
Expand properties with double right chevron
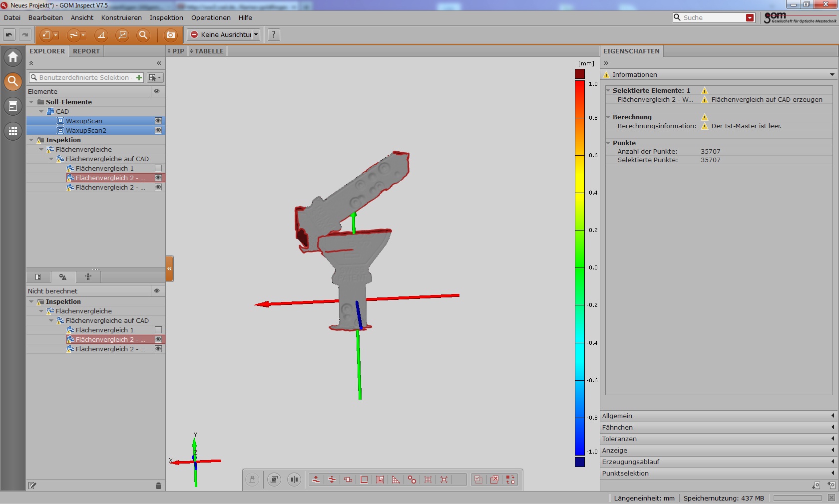point(606,63)
